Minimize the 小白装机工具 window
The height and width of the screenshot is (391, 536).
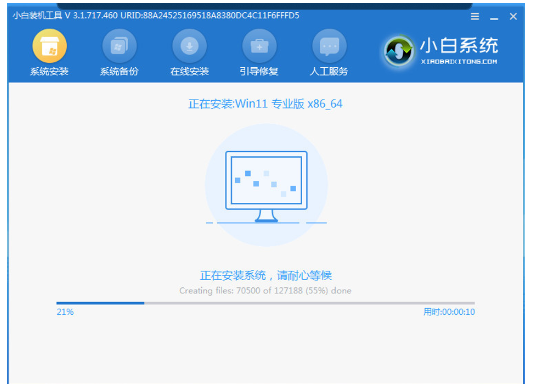click(x=494, y=17)
